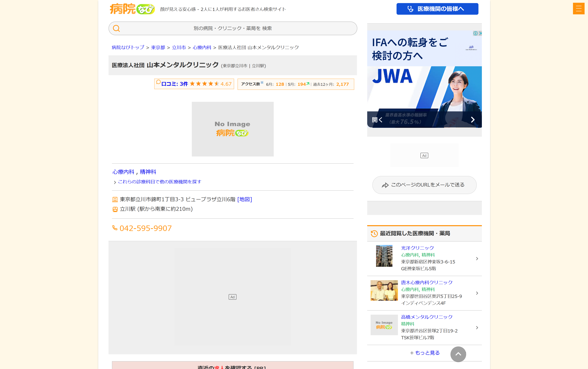Open 口コミ: 3件 reviews link
The image size is (588, 369).
pos(175,84)
